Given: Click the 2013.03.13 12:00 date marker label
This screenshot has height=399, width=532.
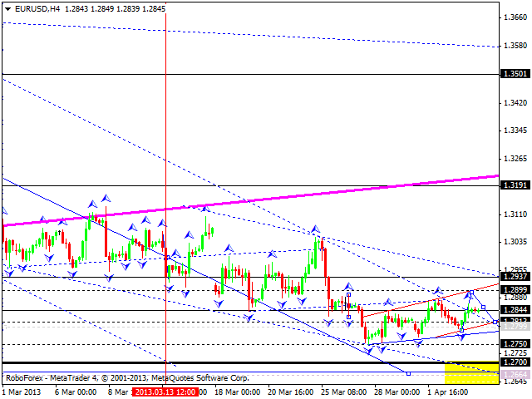Looking at the screenshot, I should click(x=167, y=389).
